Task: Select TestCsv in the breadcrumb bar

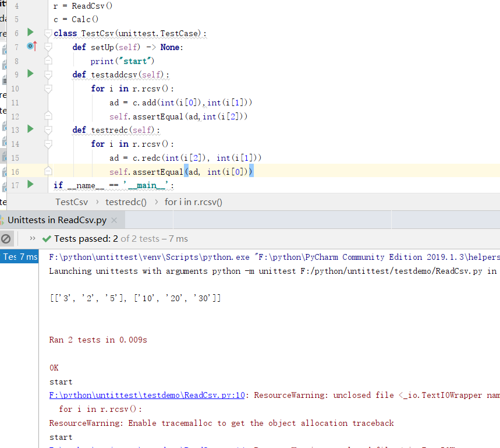Action: 72,202
